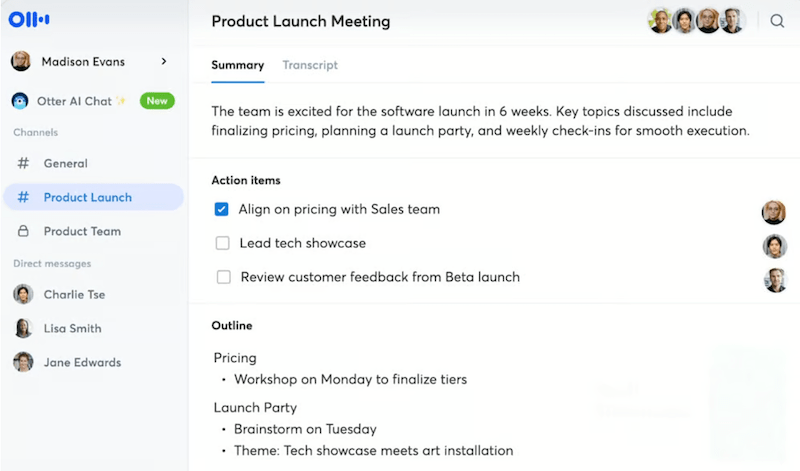The width and height of the screenshot is (800, 471).
Task: Click the lock icon beside Product Team
Action: pyautogui.click(x=23, y=231)
